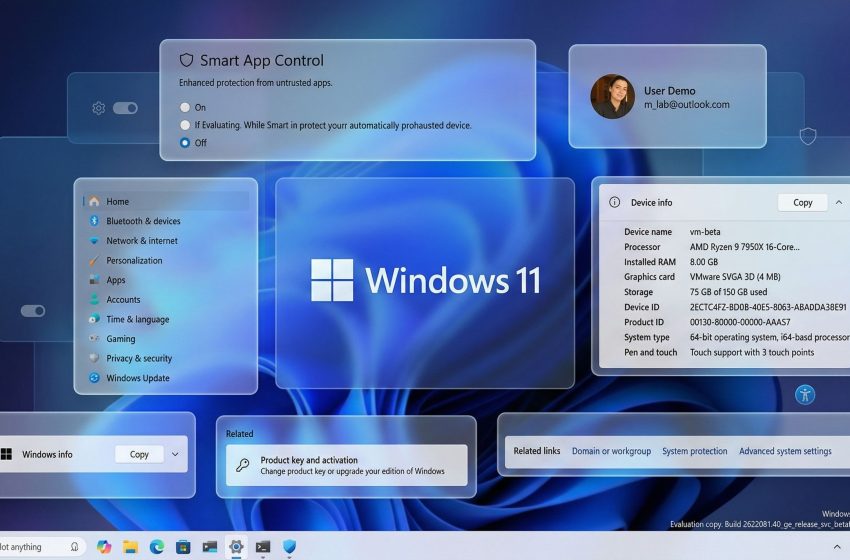Select the On option for Smart App Control
This screenshot has height=560, width=850.
tap(185, 107)
